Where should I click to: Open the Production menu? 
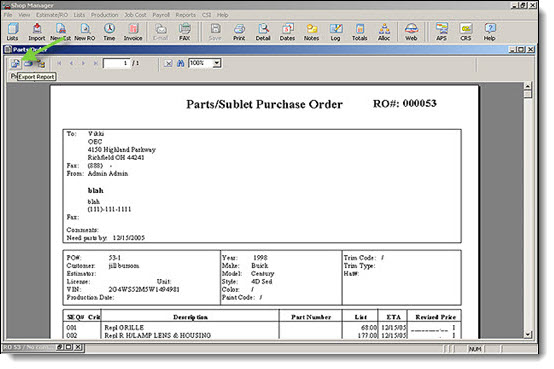click(105, 15)
